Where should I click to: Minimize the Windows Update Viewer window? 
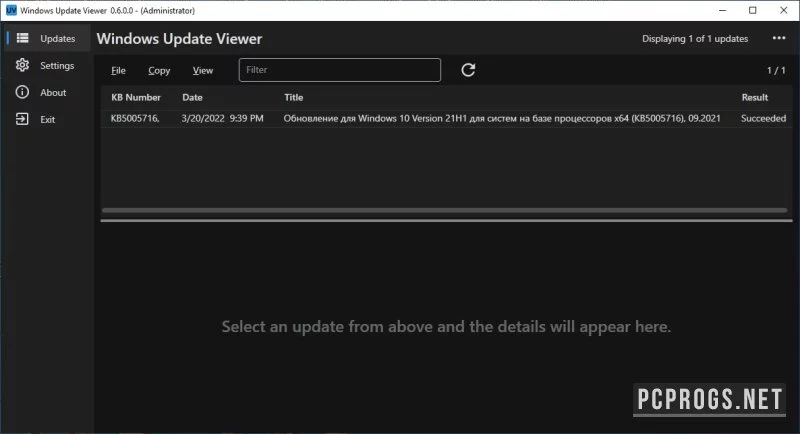tap(722, 10)
